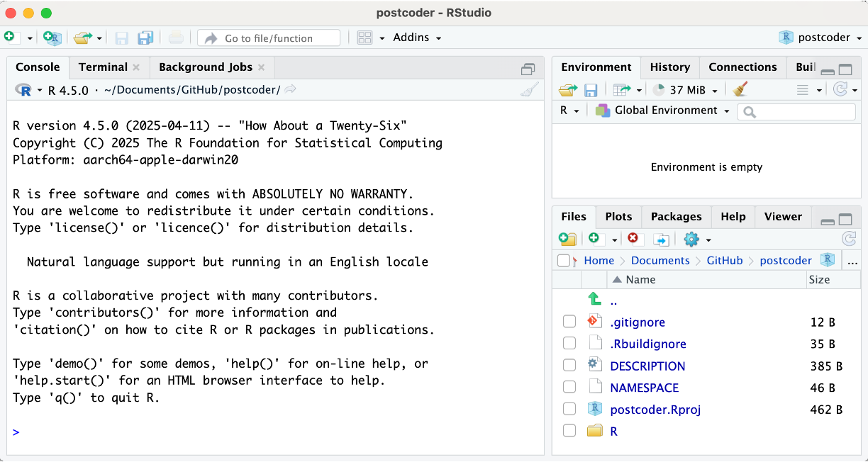Clear objects with the Environment broom icon
868x462 pixels.
[x=740, y=89]
